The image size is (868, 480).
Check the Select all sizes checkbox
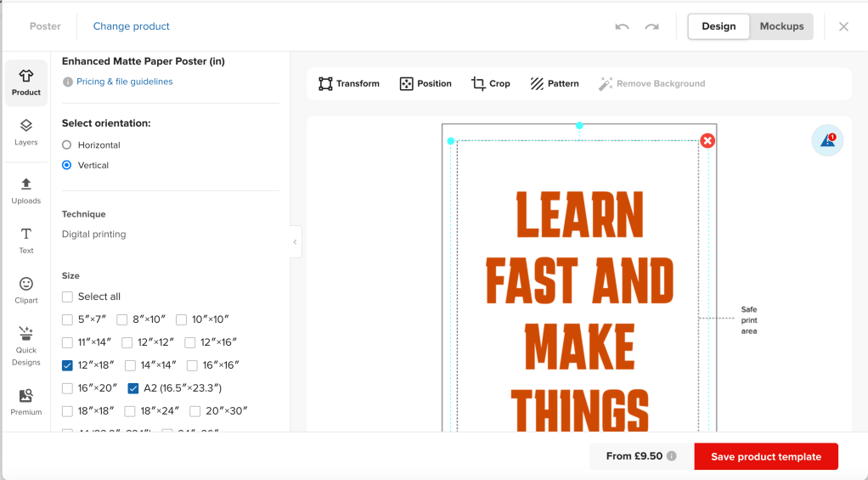67,296
